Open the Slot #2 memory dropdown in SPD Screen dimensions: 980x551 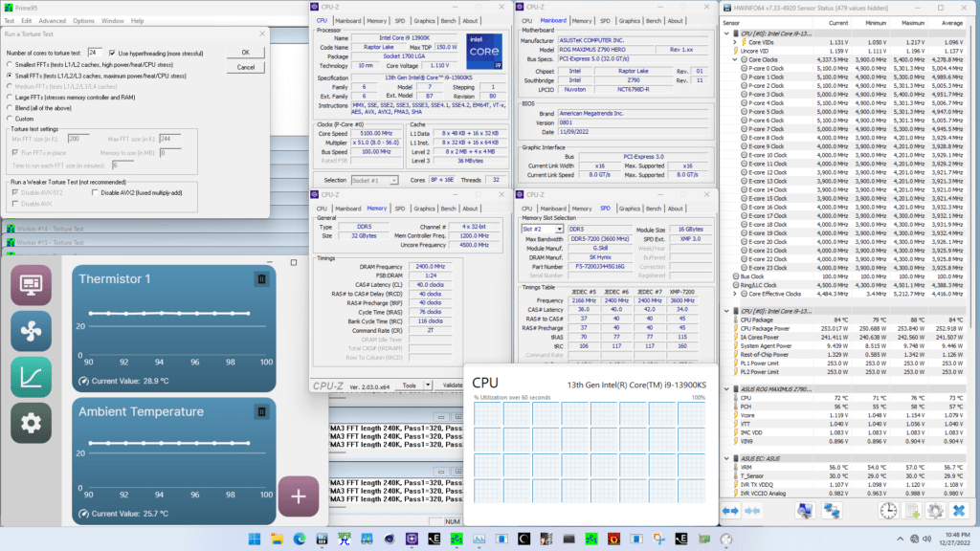(560, 229)
